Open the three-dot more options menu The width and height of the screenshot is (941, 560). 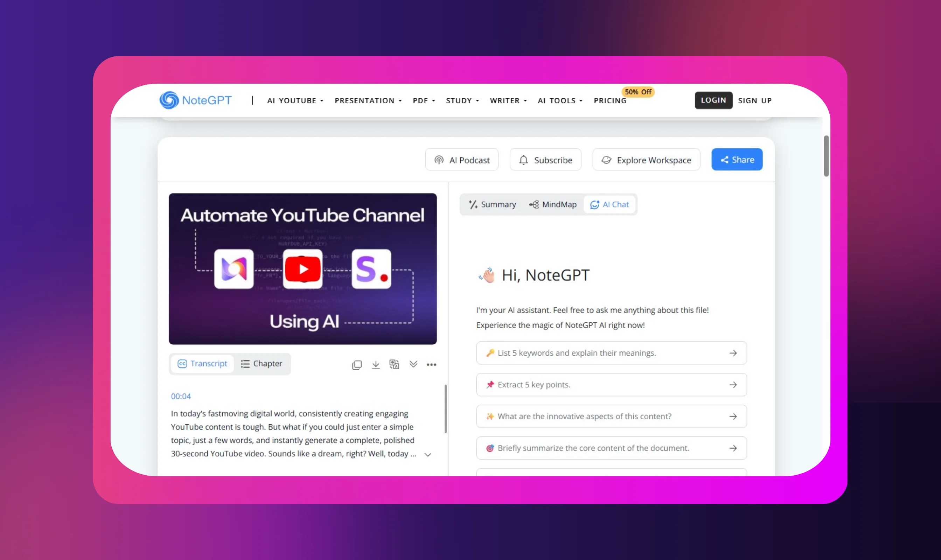(431, 365)
